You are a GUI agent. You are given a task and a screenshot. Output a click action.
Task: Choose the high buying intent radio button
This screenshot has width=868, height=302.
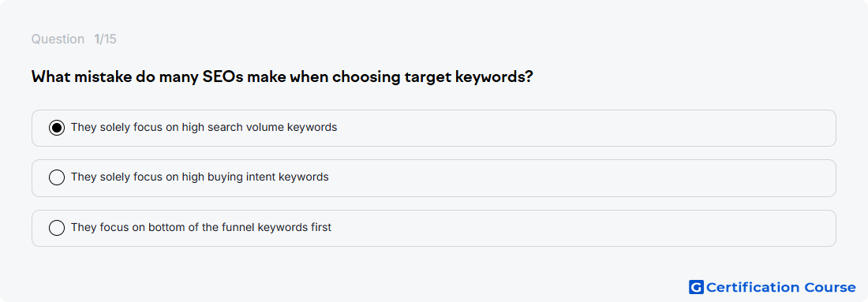57,177
